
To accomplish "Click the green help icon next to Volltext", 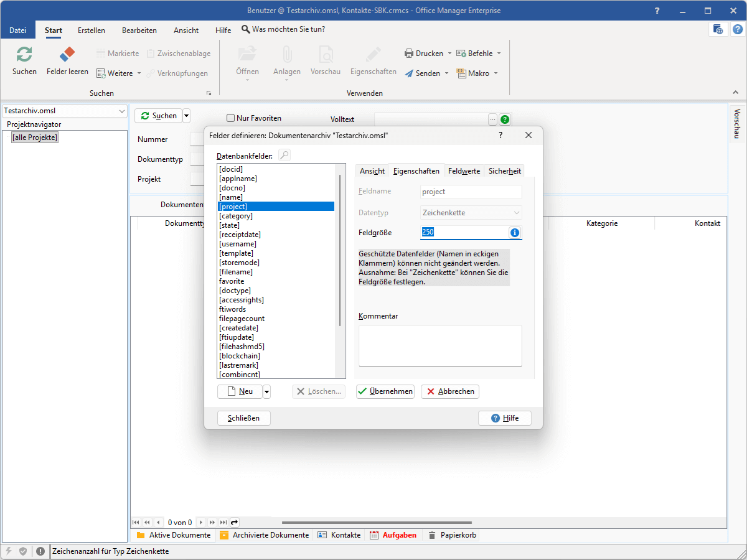I will [x=505, y=119].
